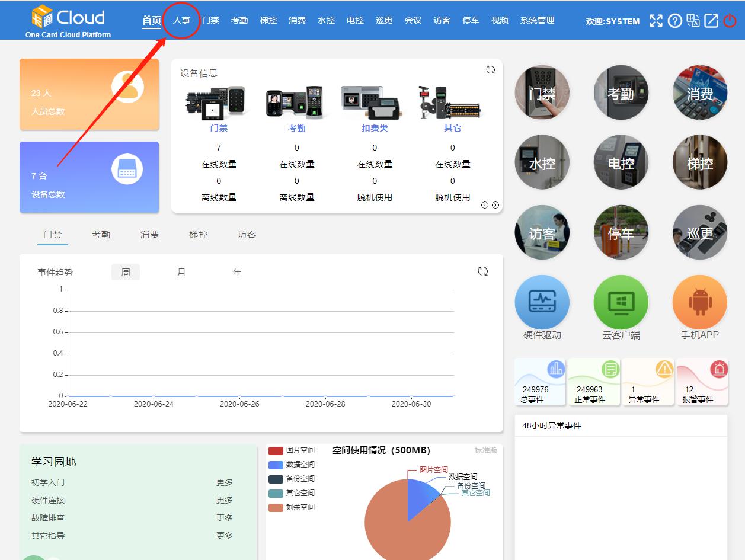Screen dimensions: 745x560
Task: Click the red power logout icon
Action: pos(730,21)
